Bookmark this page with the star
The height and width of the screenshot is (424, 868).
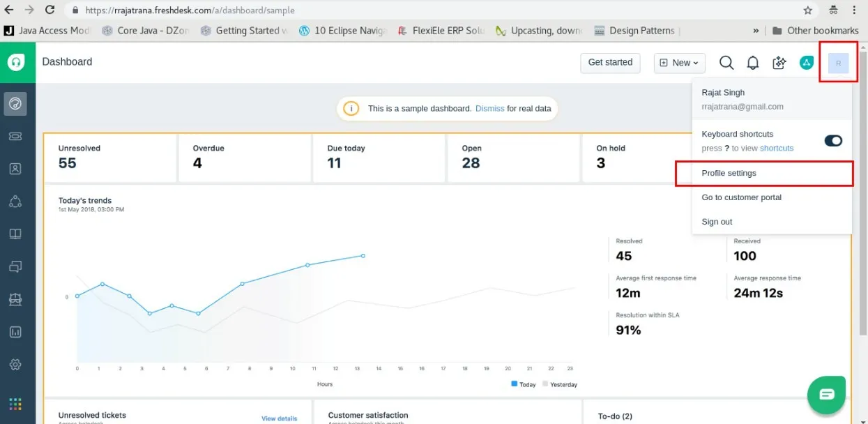coord(808,10)
